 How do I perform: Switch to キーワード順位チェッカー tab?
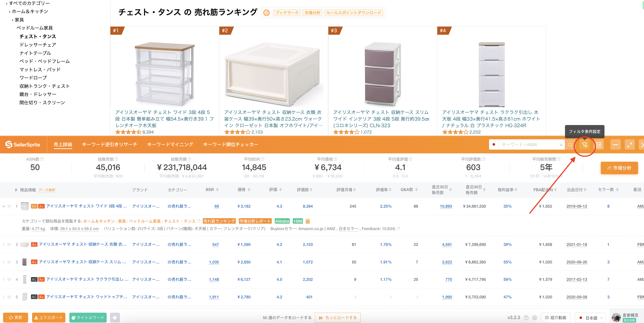point(230,144)
